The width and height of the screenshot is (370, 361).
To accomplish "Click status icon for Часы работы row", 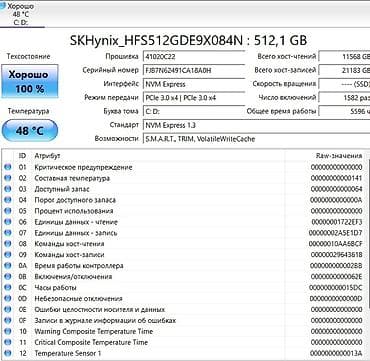I will 7,287.
